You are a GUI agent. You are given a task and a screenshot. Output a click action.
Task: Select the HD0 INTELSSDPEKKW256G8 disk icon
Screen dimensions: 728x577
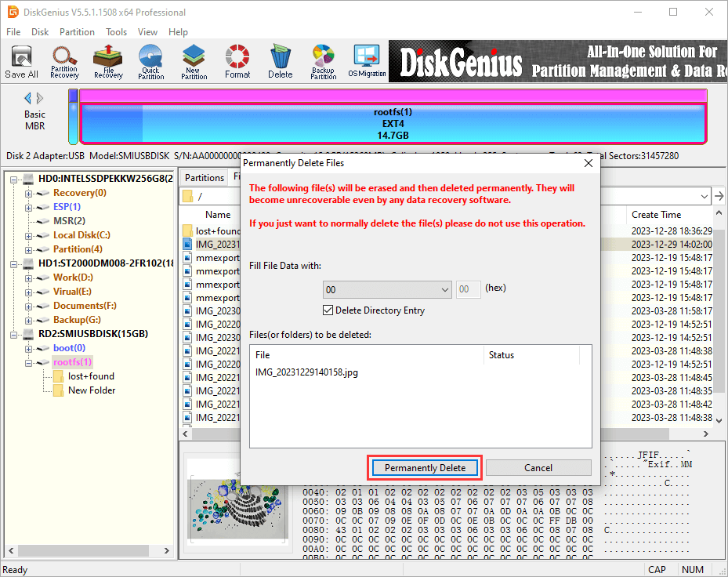pyautogui.click(x=29, y=179)
